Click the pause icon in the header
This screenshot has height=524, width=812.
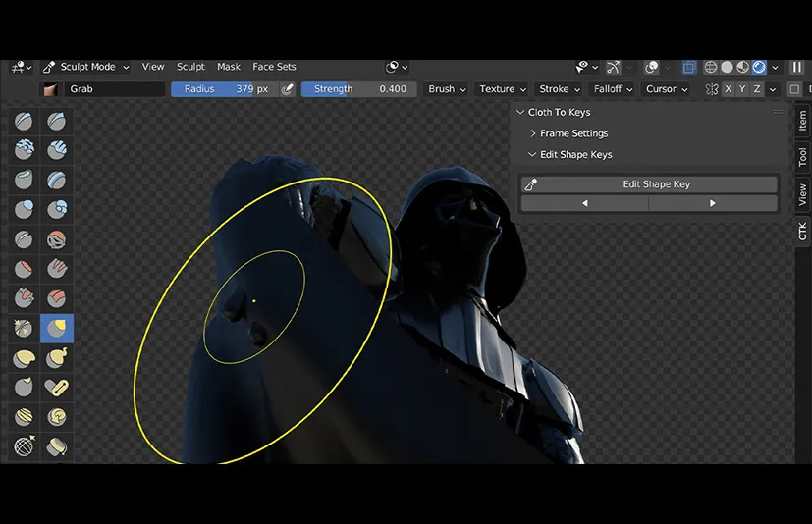[797, 67]
